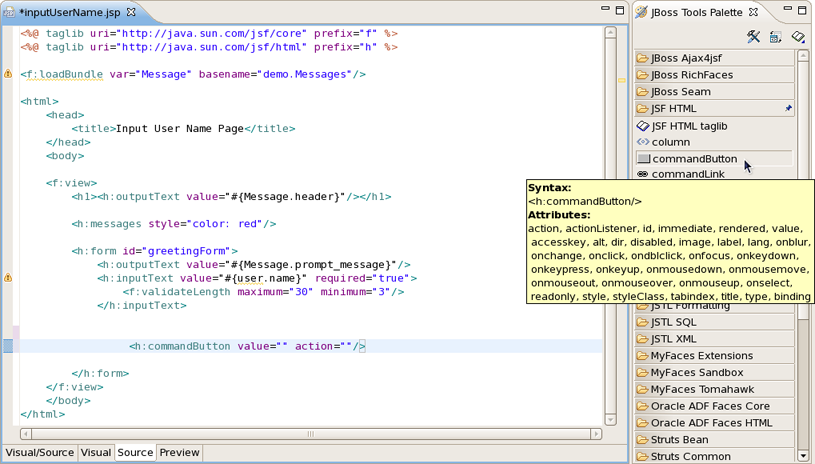This screenshot has height=464, width=815.
Task: Click editor vertical scrollbar up arrow
Action: pos(610,33)
